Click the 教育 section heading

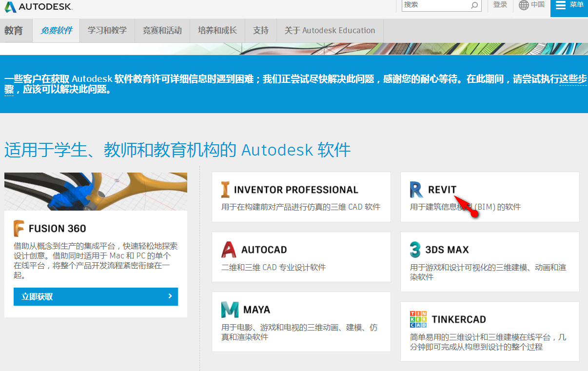click(x=14, y=31)
